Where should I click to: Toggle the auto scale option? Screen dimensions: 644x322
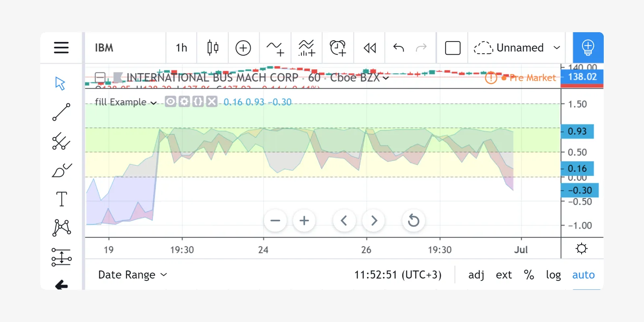[x=583, y=275]
